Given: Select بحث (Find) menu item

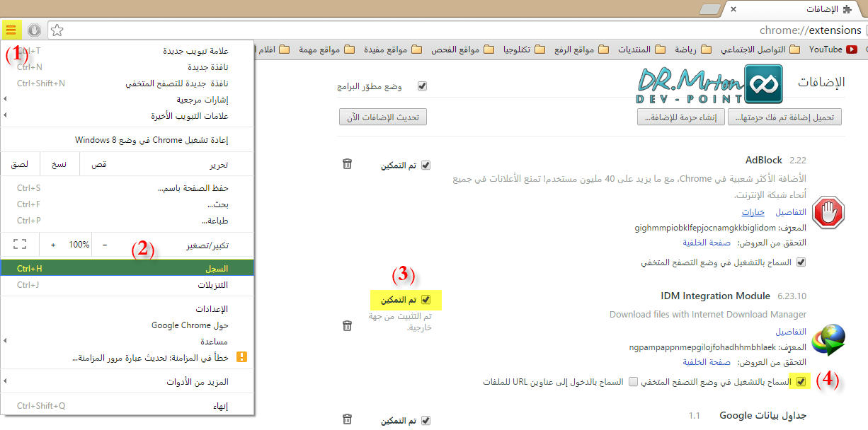Looking at the screenshot, I should 127,204.
